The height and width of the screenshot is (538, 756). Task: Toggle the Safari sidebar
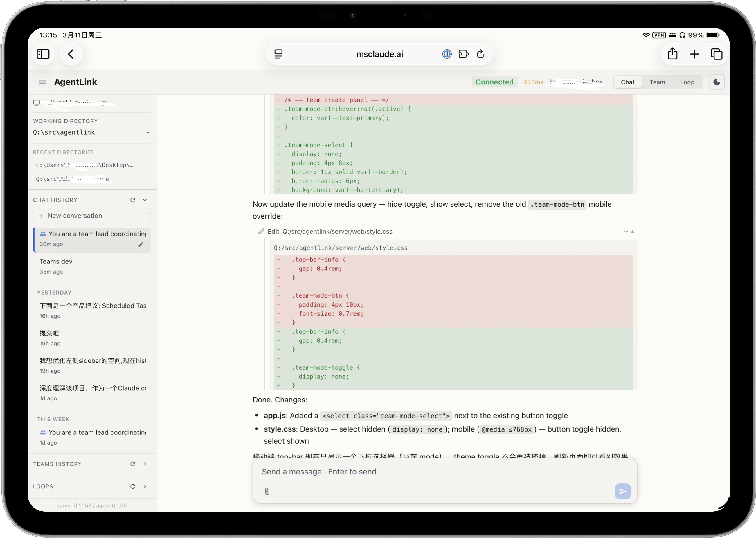(x=43, y=54)
